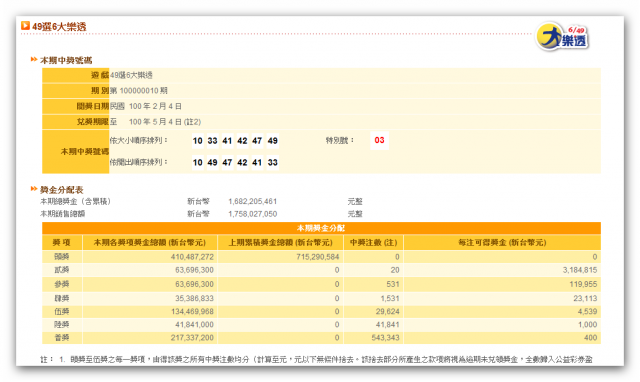Click sixth prize total 41,841,000

click(x=194, y=325)
